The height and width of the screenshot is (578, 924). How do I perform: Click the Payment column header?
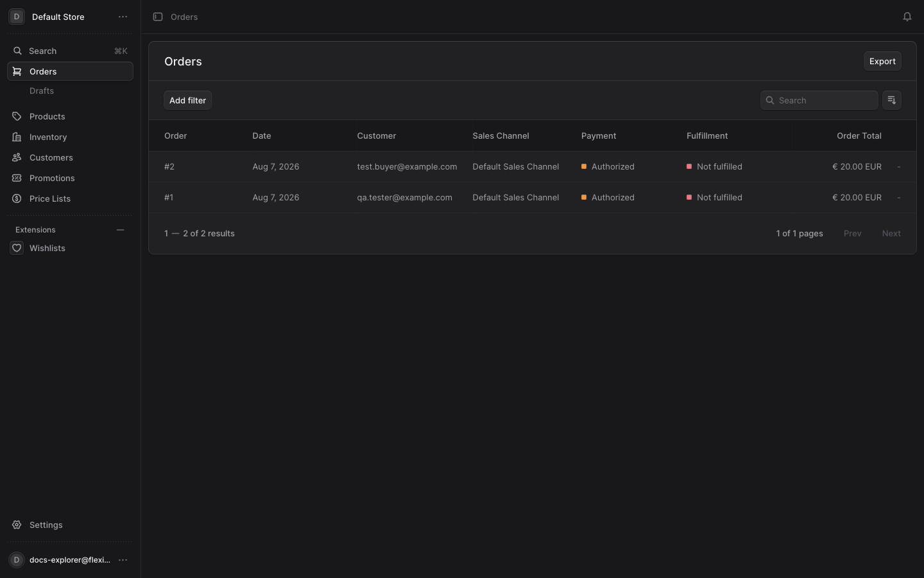(599, 136)
